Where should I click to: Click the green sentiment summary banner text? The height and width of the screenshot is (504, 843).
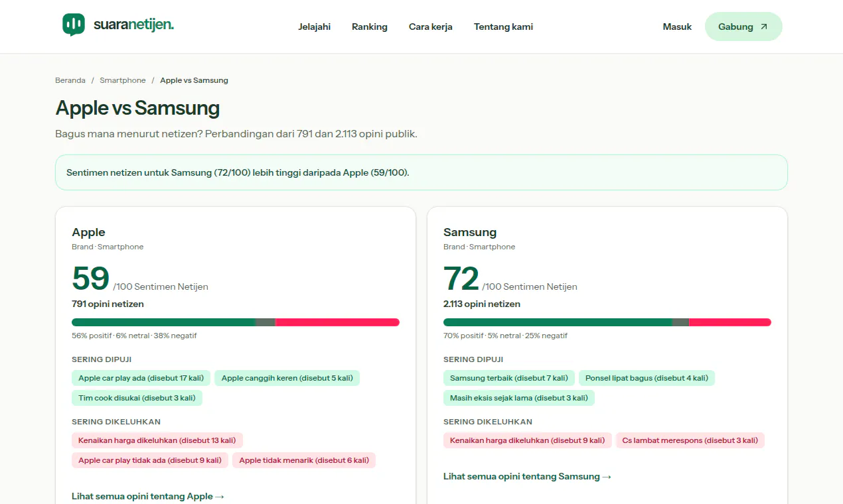(x=238, y=172)
